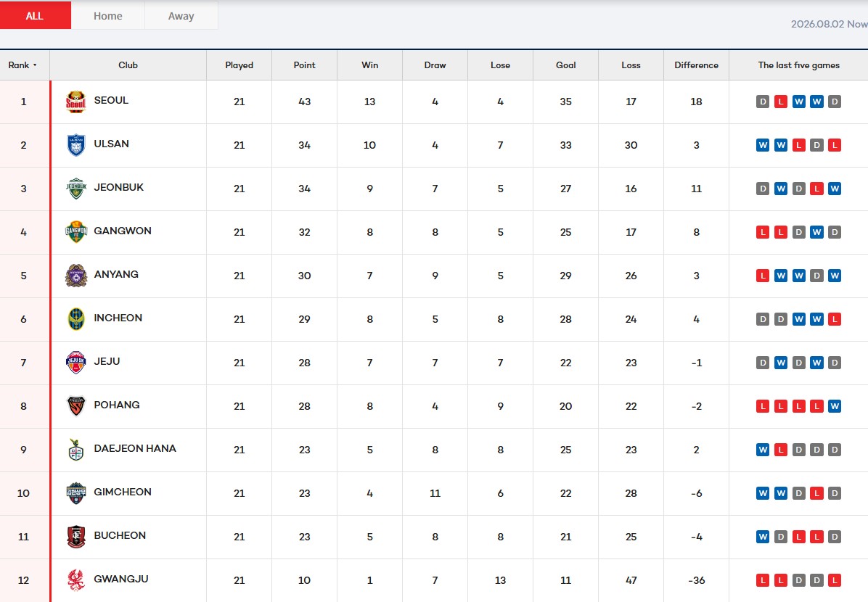Click the Seoul club crest icon
The height and width of the screenshot is (602, 868).
[x=75, y=102]
